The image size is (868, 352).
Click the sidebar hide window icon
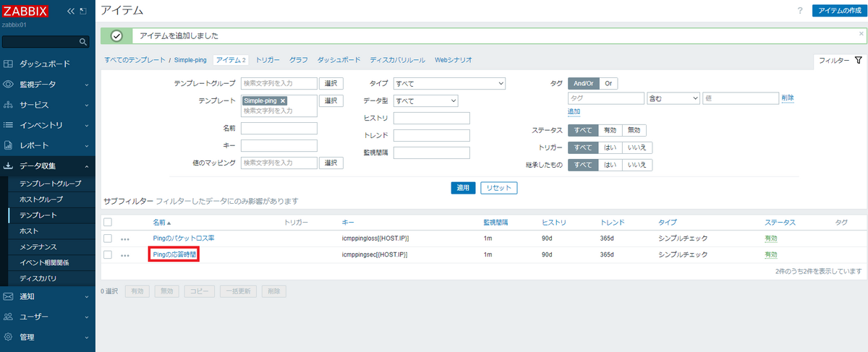tap(82, 12)
